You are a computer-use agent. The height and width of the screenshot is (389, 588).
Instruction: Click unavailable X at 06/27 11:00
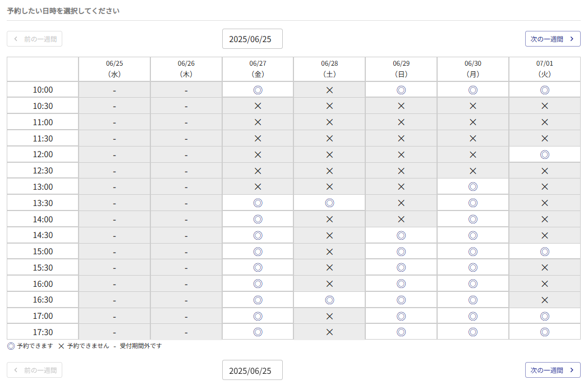tap(258, 122)
